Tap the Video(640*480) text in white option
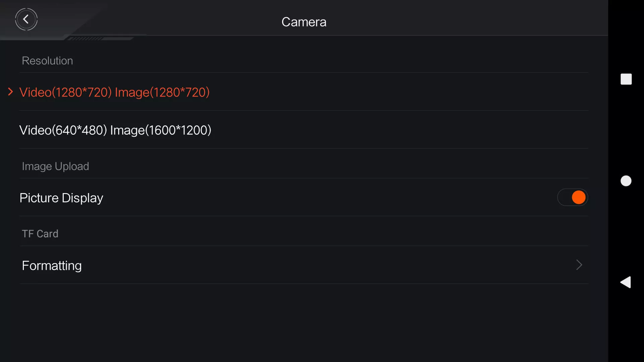Image resolution: width=644 pixels, height=362 pixels. (x=63, y=130)
